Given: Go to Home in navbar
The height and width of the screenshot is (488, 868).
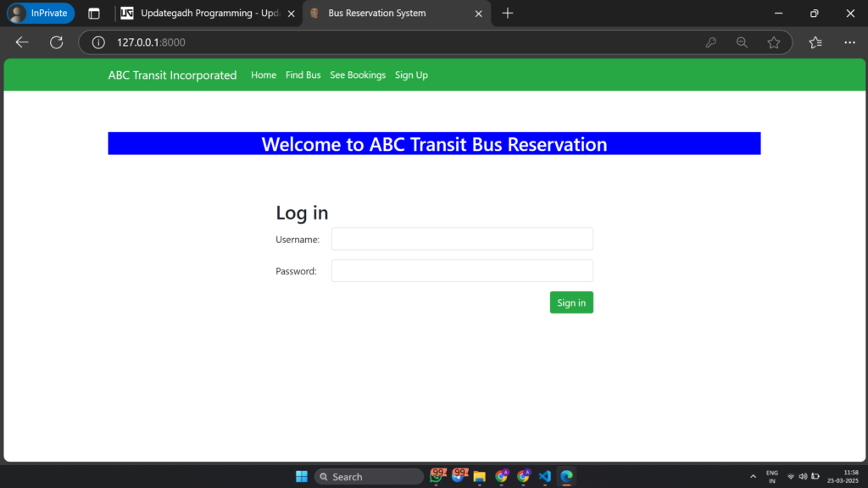Looking at the screenshot, I should (x=264, y=75).
